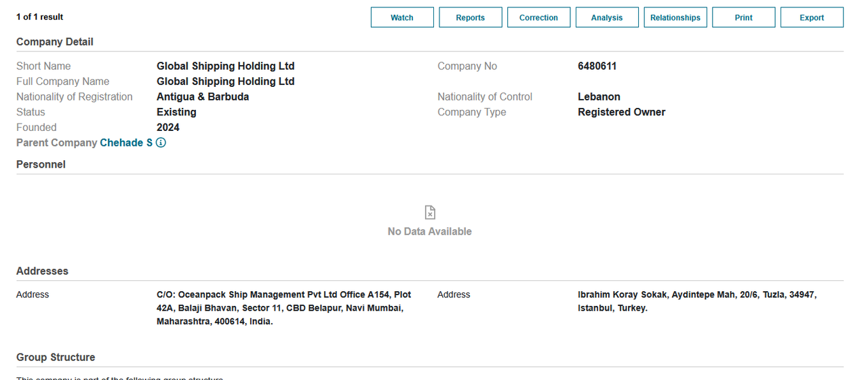The width and height of the screenshot is (868, 380).
Task: Click the Ibrahim Koray Sokak Istanbul address
Action: click(697, 301)
